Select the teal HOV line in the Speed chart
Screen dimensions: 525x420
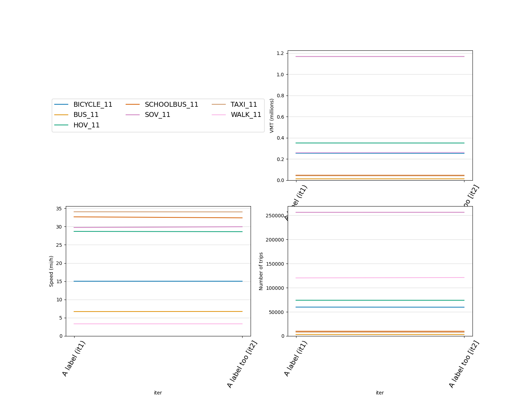pyautogui.click(x=157, y=231)
